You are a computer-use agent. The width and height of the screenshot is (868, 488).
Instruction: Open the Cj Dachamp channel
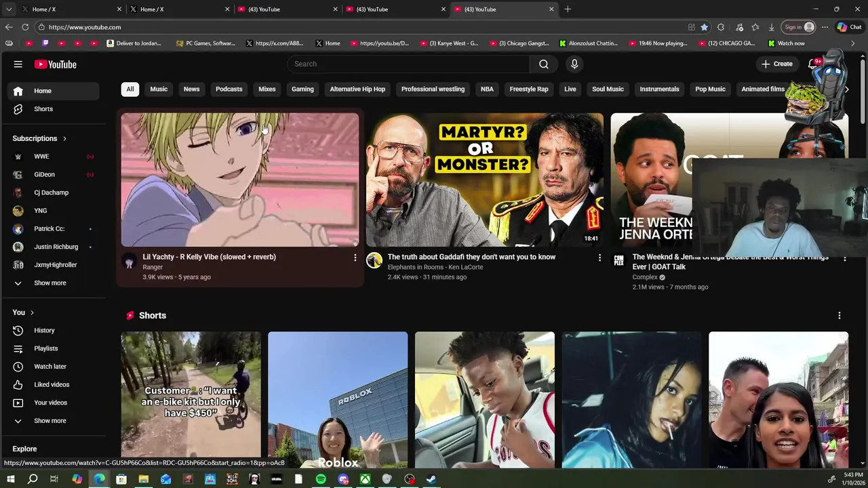tap(52, 192)
